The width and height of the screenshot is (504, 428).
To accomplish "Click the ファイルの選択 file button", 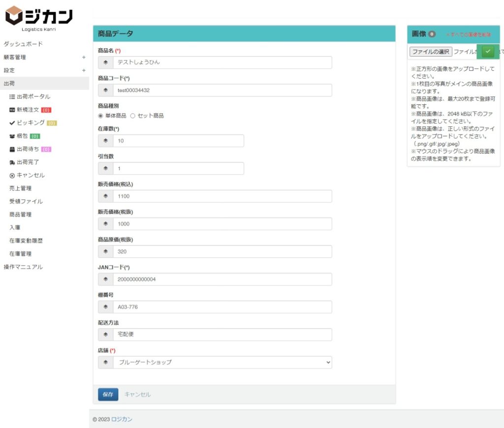I will tap(431, 52).
